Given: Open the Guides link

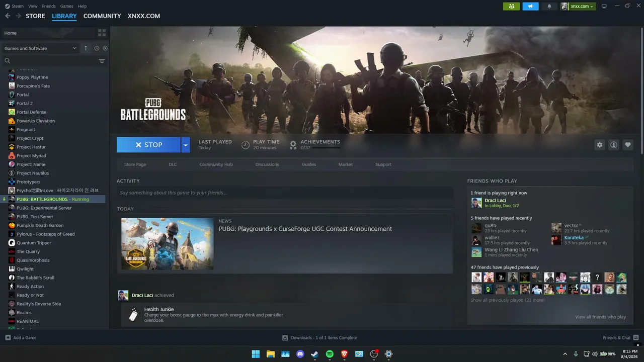Looking at the screenshot, I should pyautogui.click(x=309, y=164).
